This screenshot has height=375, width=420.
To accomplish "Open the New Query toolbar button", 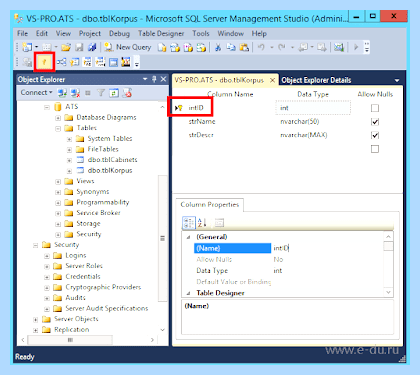I will tap(128, 47).
